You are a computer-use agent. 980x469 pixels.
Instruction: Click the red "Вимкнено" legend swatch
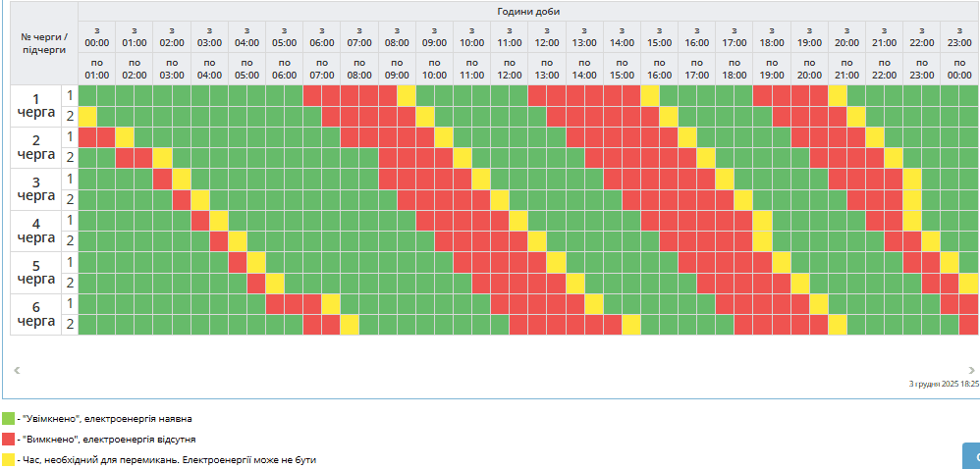(9, 439)
